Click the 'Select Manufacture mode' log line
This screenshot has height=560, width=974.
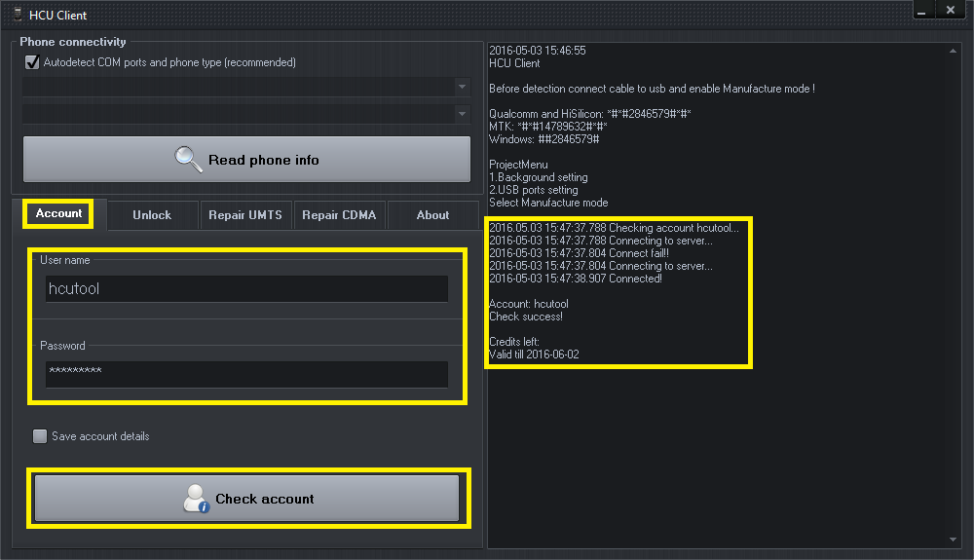[x=548, y=203]
